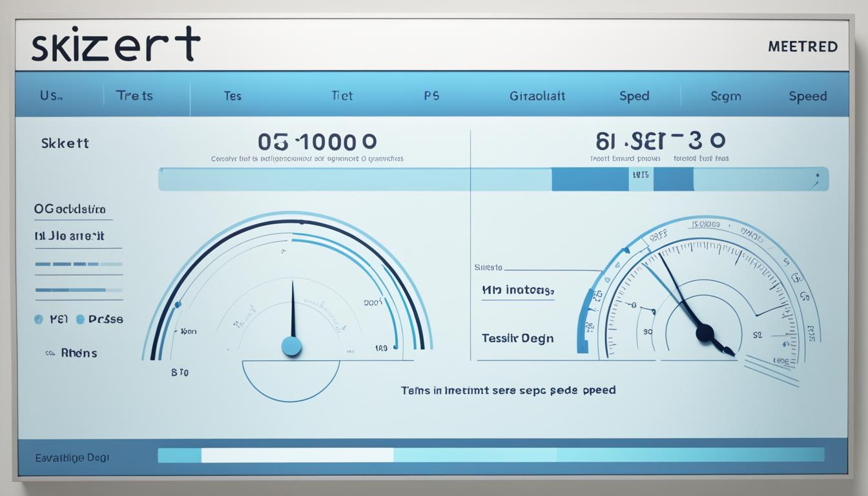Click the left gauge's light blue needle knob
This screenshot has width=868, height=496.
[292, 346]
